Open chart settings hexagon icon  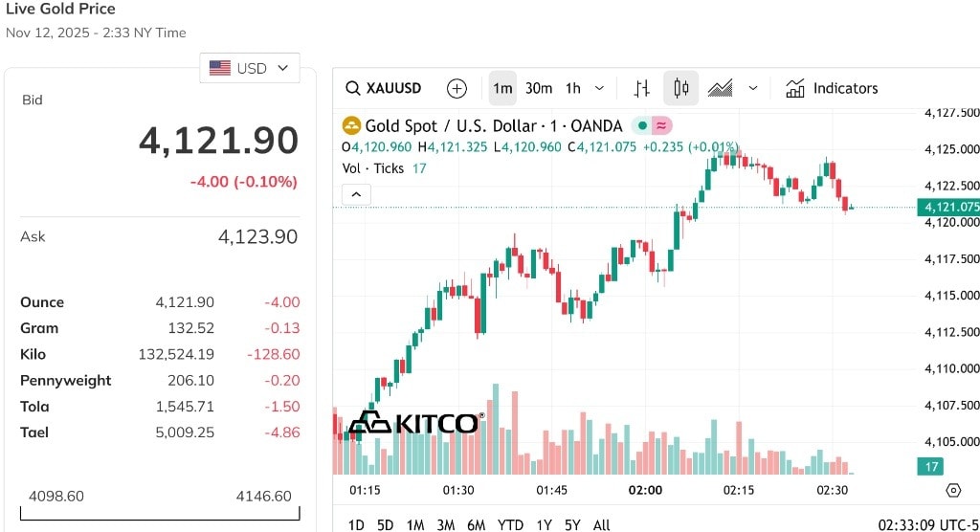pyautogui.click(x=952, y=490)
